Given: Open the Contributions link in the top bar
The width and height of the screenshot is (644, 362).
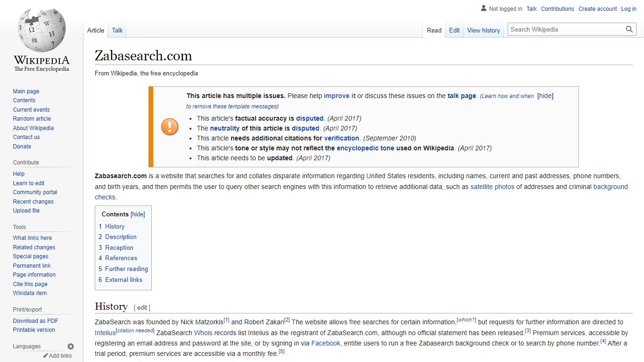Looking at the screenshot, I should pyautogui.click(x=558, y=9).
